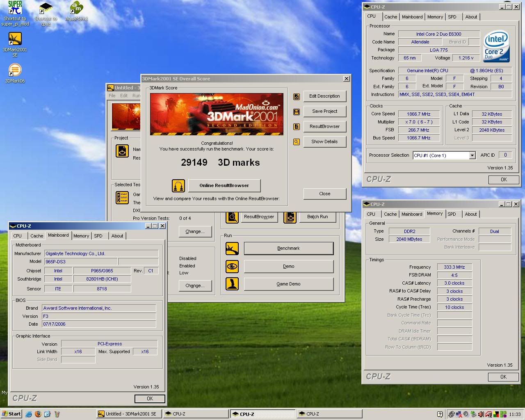Open the cpuz desktop shortcut
Image resolution: width=525 pixels, height=420 pixels.
click(46, 14)
